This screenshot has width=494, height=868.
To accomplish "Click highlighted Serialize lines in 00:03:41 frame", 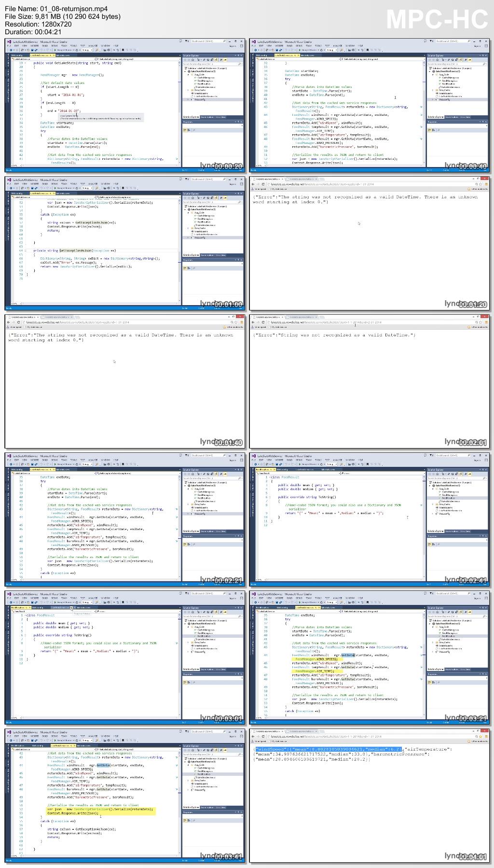I will 101,812.
